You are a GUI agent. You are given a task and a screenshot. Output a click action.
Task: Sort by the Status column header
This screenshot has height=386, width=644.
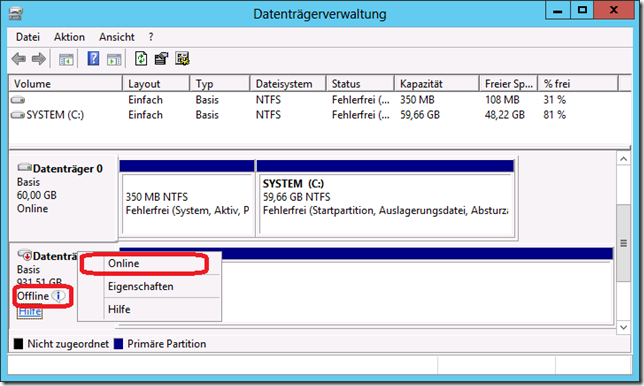click(x=360, y=84)
